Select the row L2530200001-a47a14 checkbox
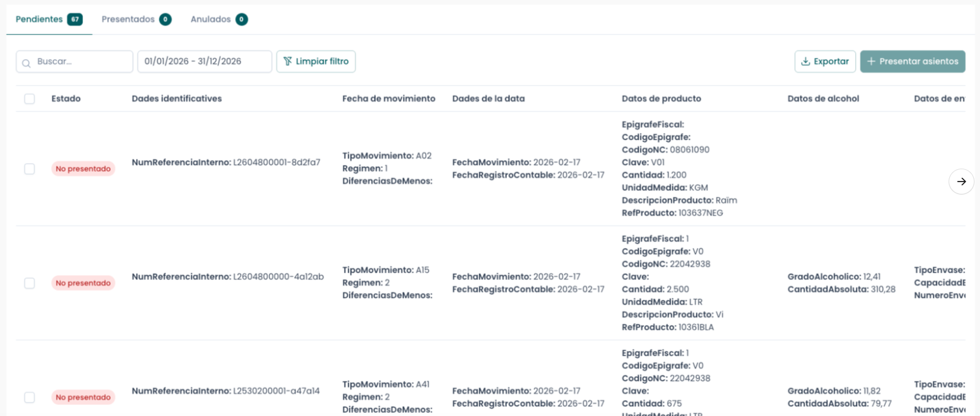 point(30,398)
